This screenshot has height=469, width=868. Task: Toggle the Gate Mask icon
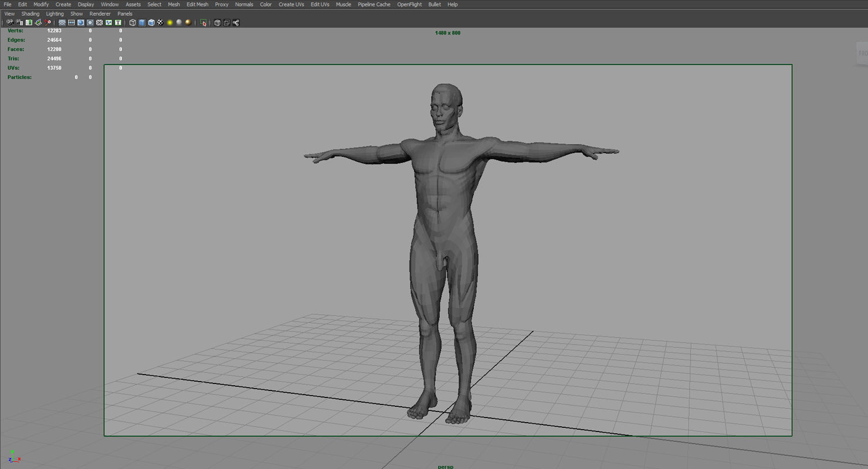tap(90, 22)
